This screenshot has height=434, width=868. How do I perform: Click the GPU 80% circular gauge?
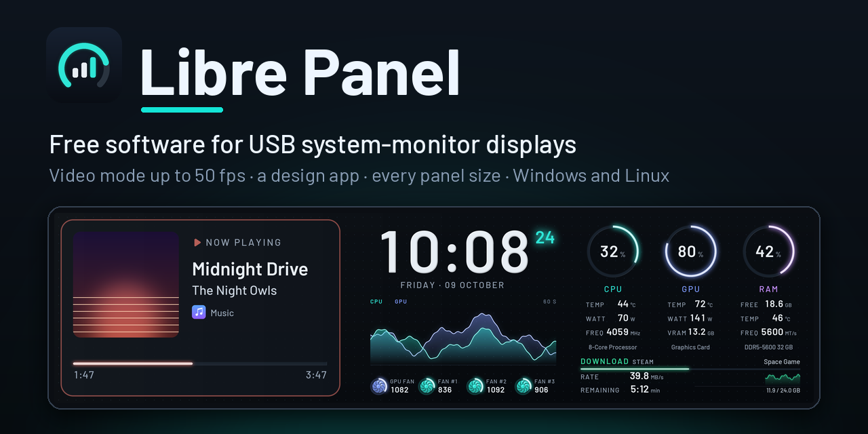(x=690, y=252)
